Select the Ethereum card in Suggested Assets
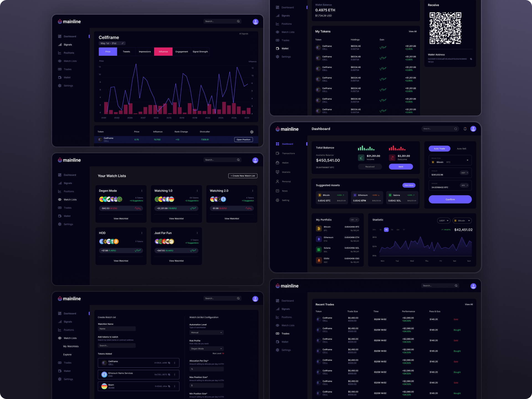Image resolution: width=532 pixels, height=399 pixels. [x=367, y=198]
